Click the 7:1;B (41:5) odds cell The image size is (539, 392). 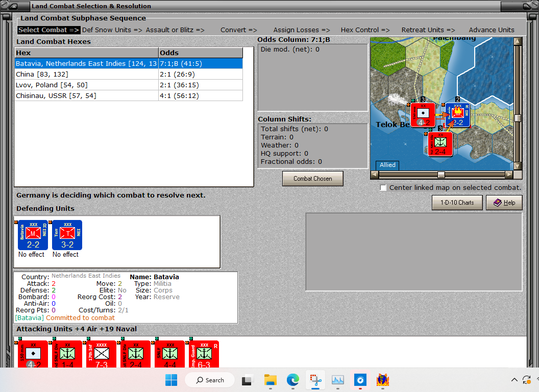201,64
